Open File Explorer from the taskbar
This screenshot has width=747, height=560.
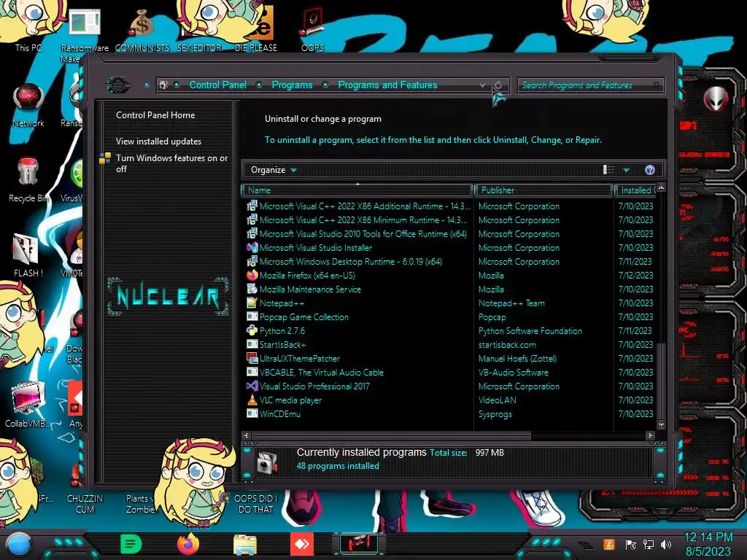[x=245, y=545]
